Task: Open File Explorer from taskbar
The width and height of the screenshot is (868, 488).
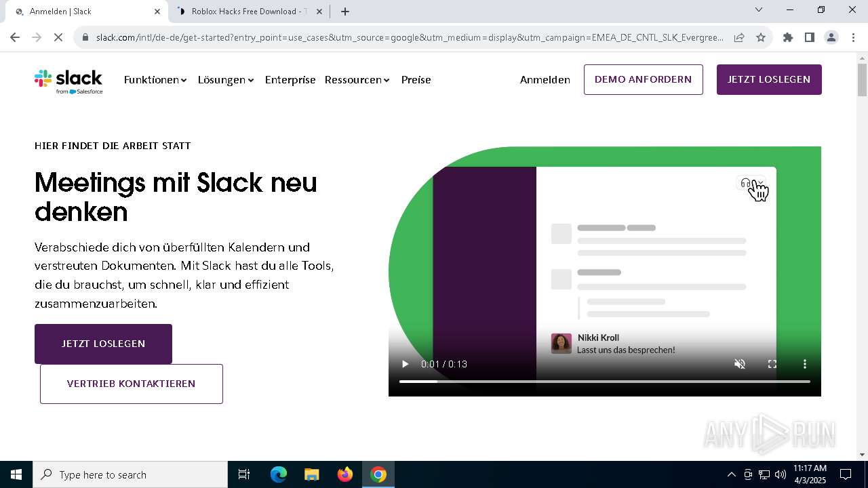Action: [x=312, y=474]
